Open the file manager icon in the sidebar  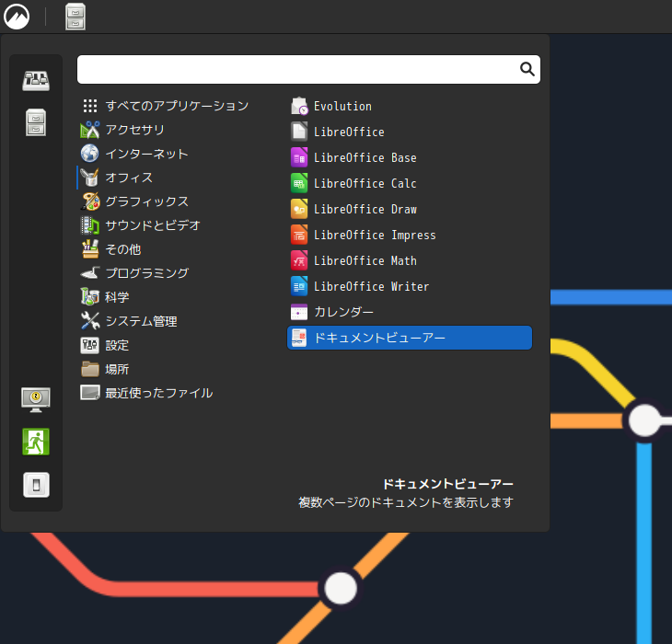coord(36,122)
